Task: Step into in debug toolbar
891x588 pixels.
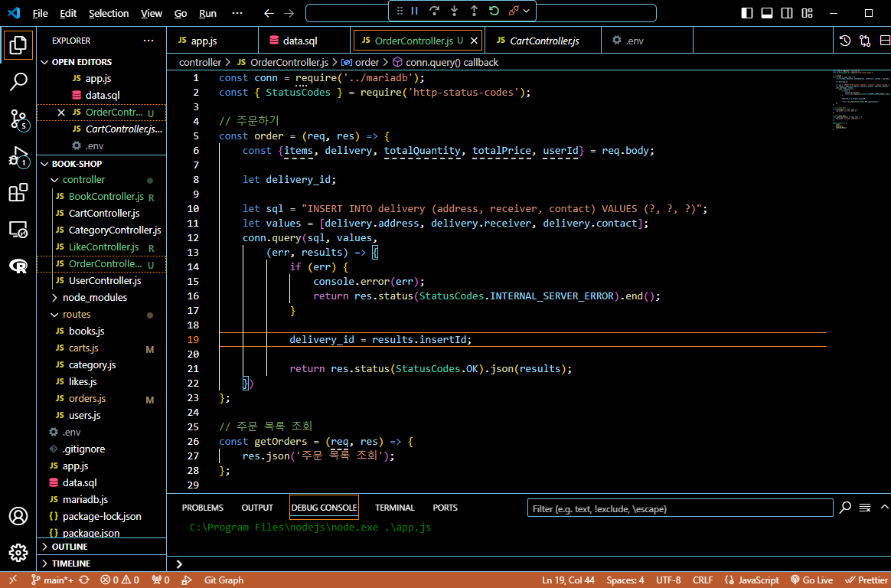Action: click(454, 11)
